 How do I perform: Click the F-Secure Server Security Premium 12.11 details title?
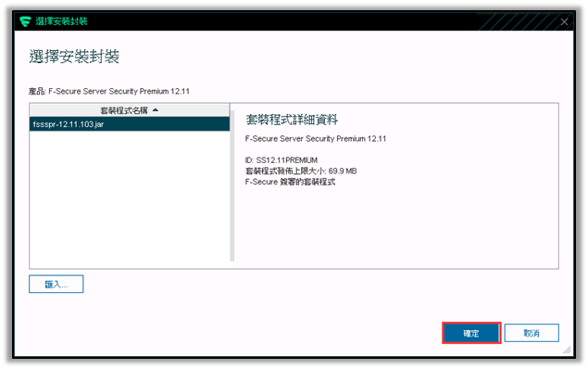316,139
